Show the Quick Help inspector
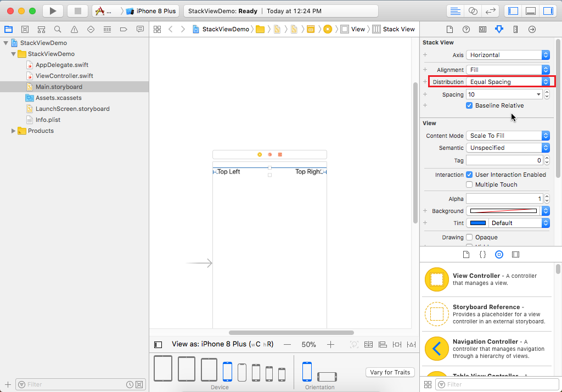 [x=466, y=30]
